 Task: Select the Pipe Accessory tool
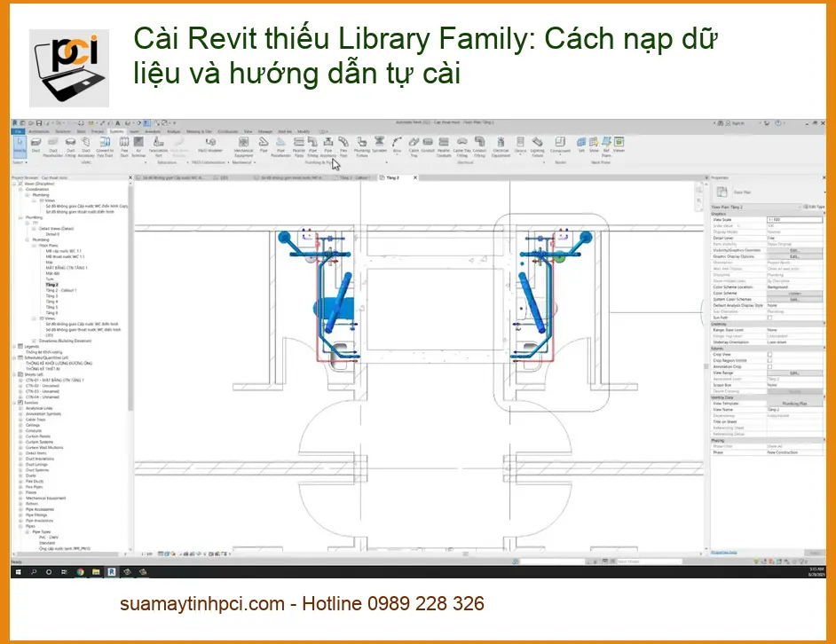tap(328, 146)
